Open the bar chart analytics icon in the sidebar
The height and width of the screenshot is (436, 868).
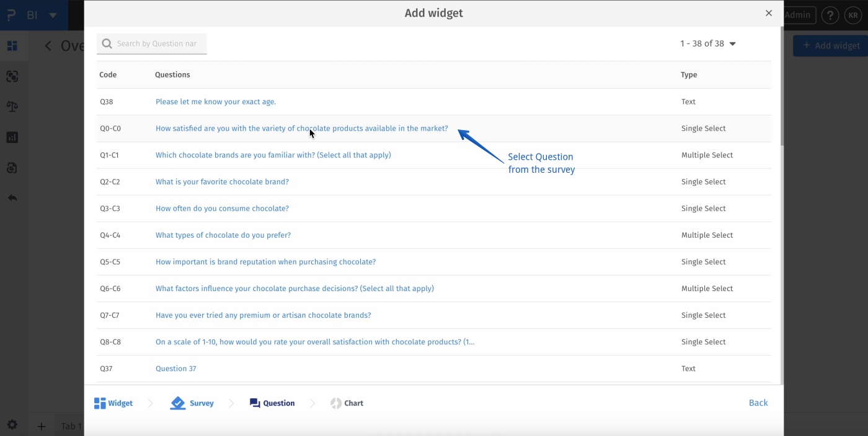[13, 137]
